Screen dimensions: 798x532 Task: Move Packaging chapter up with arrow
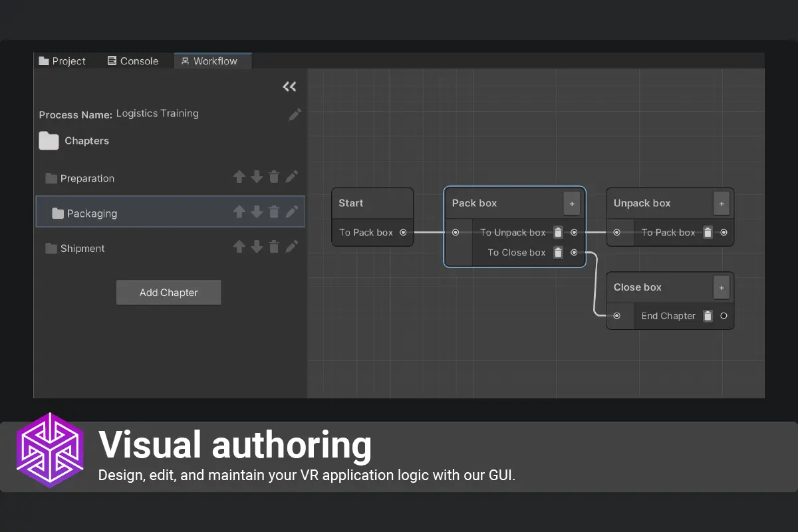click(239, 211)
